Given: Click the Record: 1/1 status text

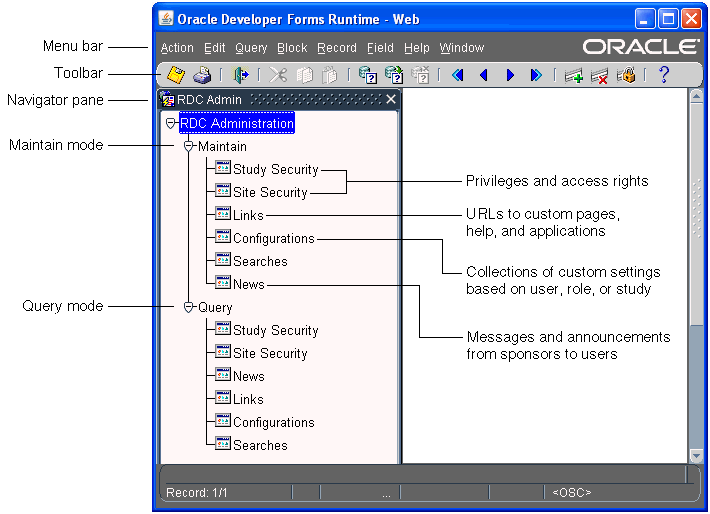Looking at the screenshot, I should pyautogui.click(x=197, y=493).
